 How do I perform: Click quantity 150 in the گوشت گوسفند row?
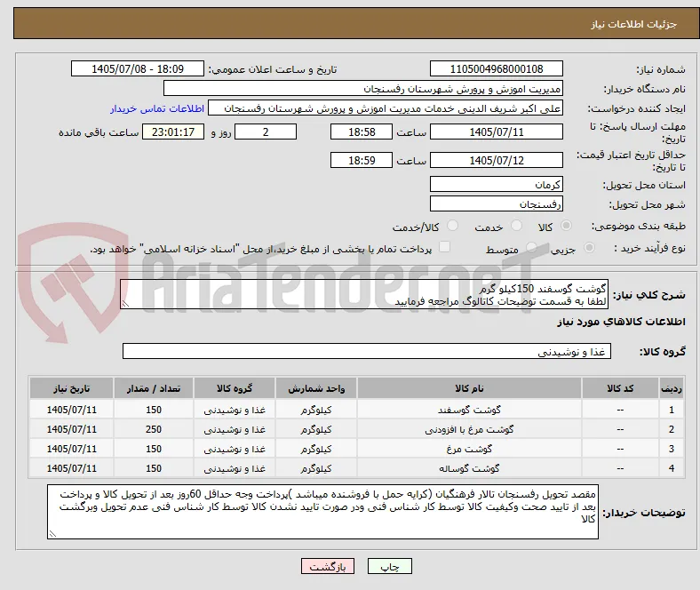154,410
